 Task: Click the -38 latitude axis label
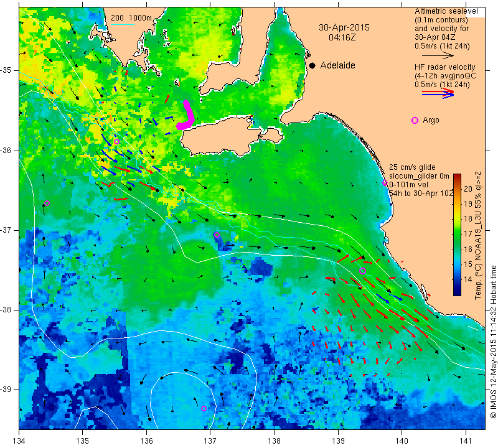click(6, 310)
